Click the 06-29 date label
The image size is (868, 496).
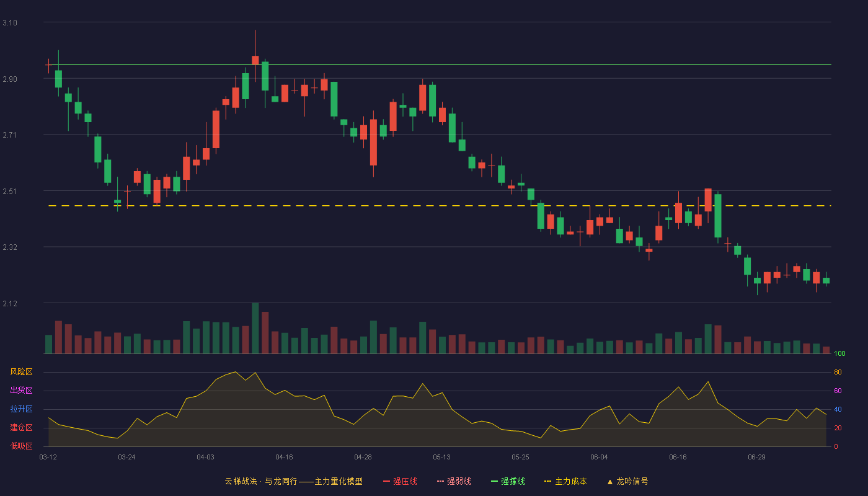coord(756,457)
